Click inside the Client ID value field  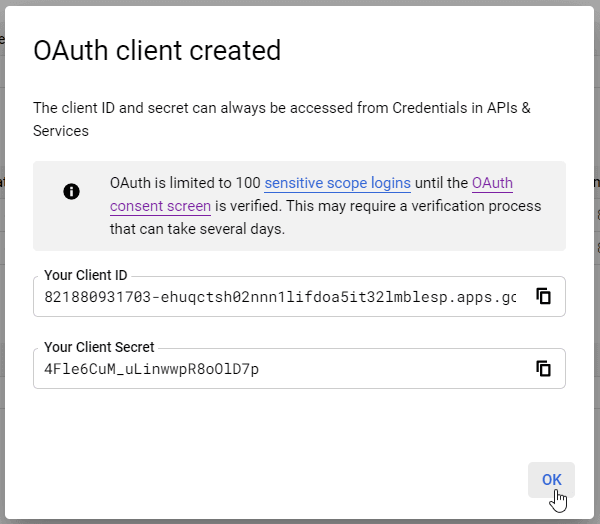(x=280, y=297)
